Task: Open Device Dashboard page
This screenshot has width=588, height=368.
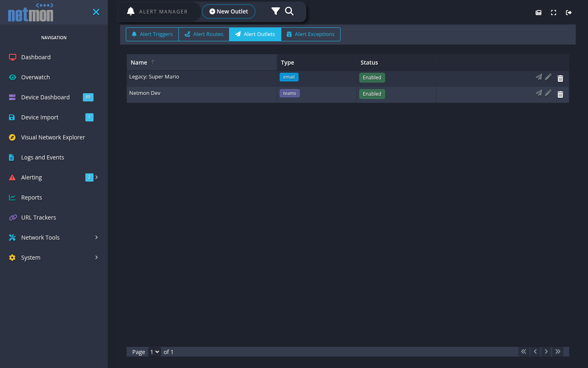Action: click(45, 97)
